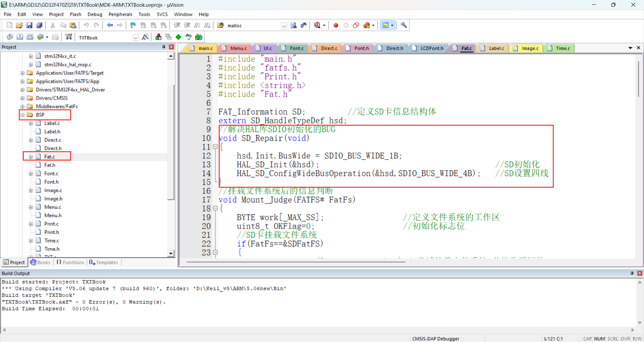Image resolution: width=644 pixels, height=342 pixels.
Task: Collapse the BSP folder in project tree
Action: [22, 115]
